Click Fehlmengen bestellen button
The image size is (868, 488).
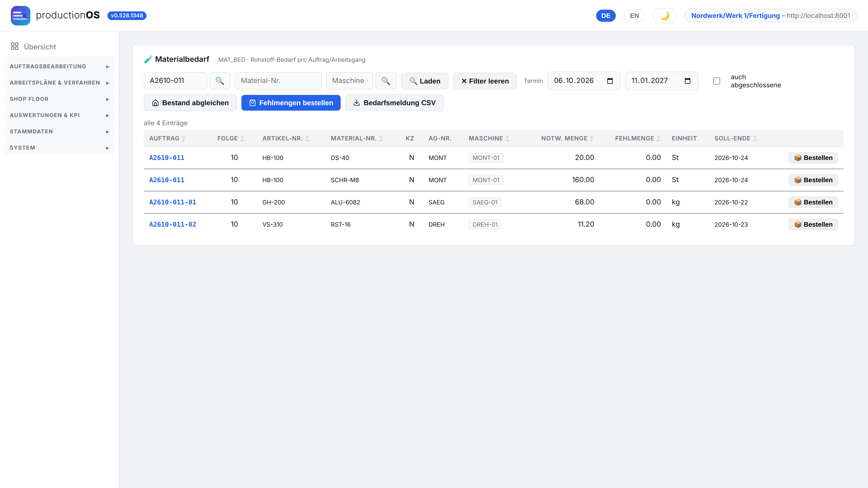tap(291, 103)
